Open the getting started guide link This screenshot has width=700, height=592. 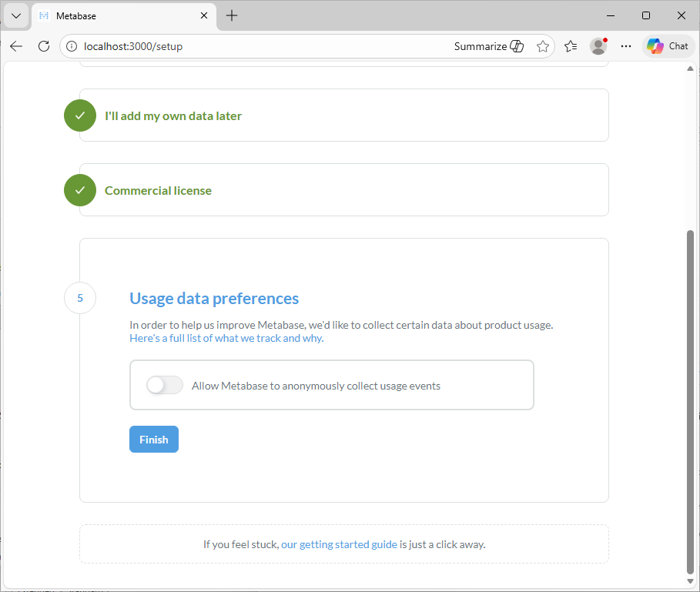(x=339, y=544)
